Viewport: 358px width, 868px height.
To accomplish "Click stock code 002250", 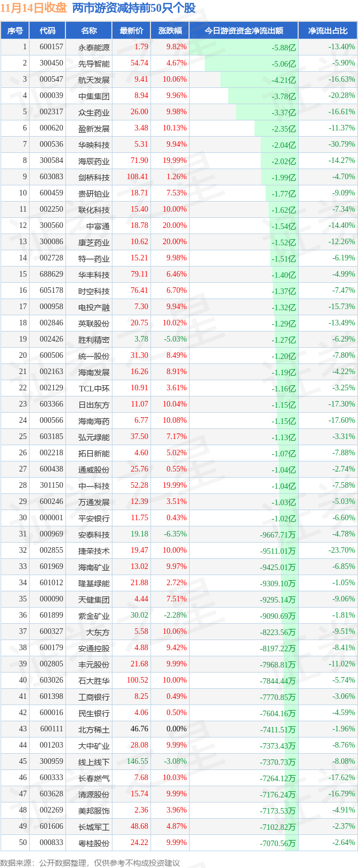I will click(51, 209).
